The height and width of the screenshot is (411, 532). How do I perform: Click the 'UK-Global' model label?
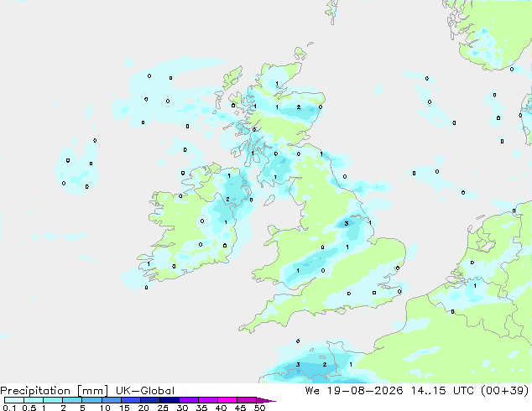click(x=145, y=391)
